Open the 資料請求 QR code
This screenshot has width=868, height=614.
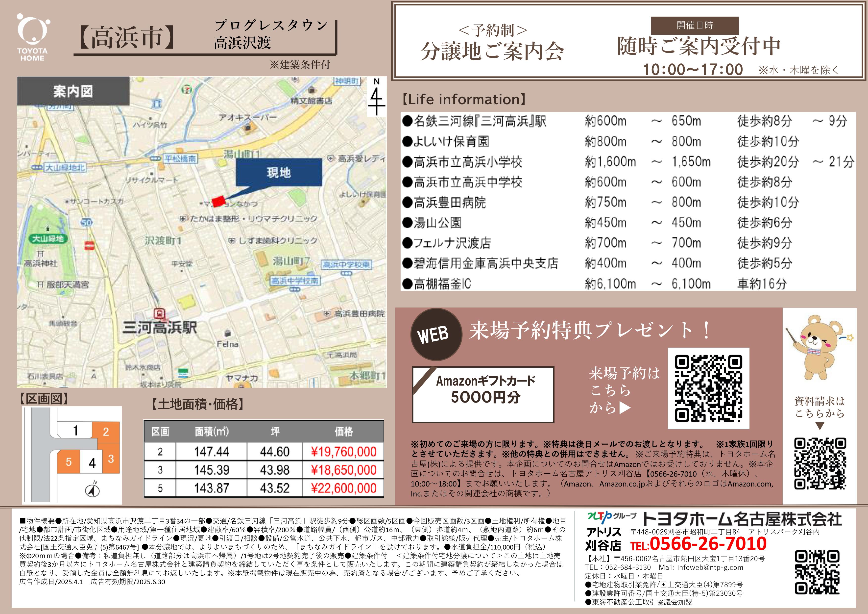point(820,464)
